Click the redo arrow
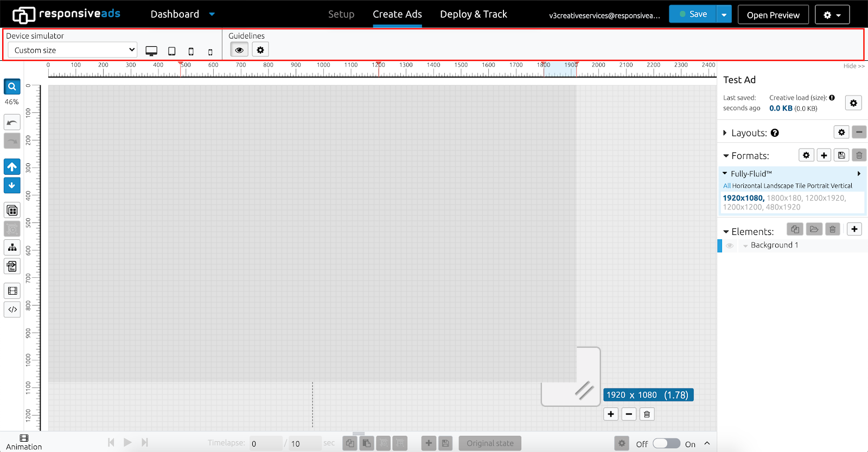The image size is (868, 452). click(x=12, y=141)
